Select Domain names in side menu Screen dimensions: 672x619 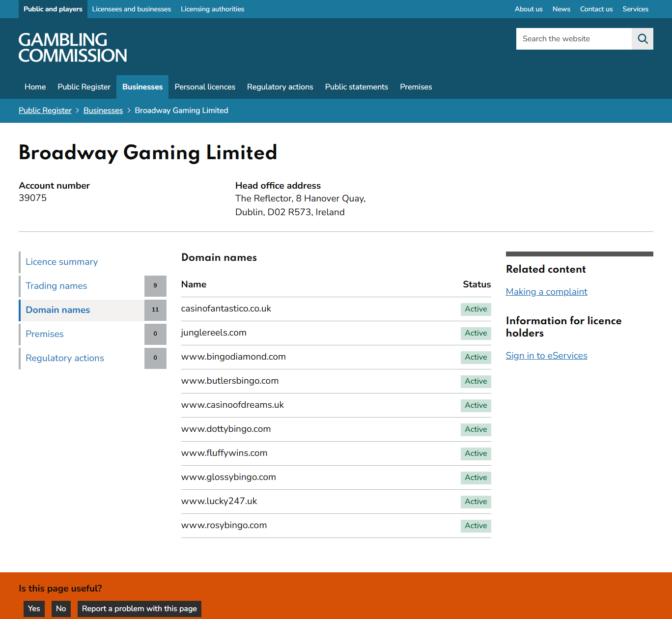(x=93, y=310)
